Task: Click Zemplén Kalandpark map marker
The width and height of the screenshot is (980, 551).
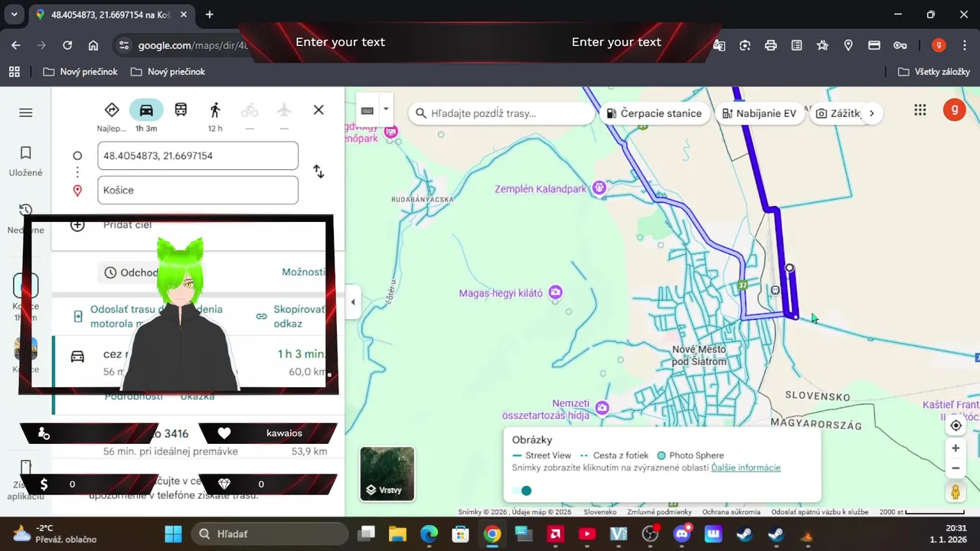Action: click(x=599, y=187)
